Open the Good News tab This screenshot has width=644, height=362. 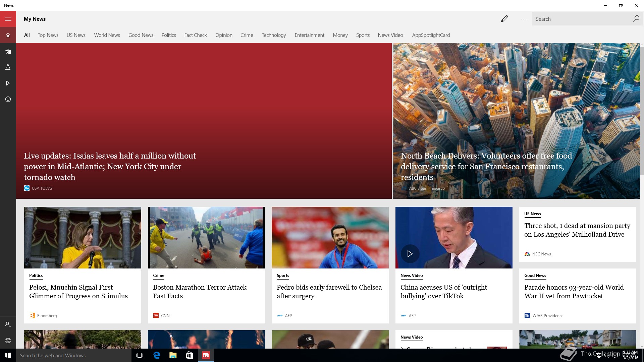point(141,35)
